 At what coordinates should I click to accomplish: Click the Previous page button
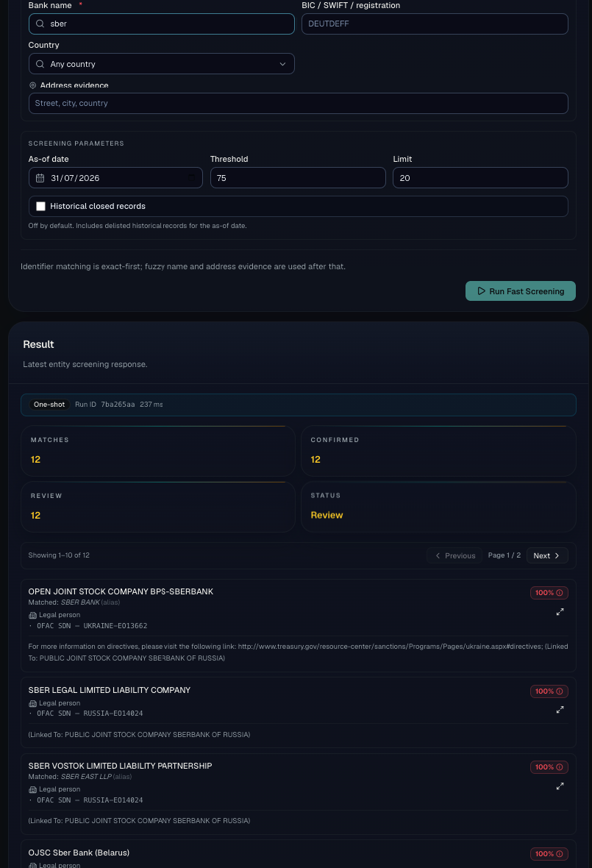pos(454,555)
